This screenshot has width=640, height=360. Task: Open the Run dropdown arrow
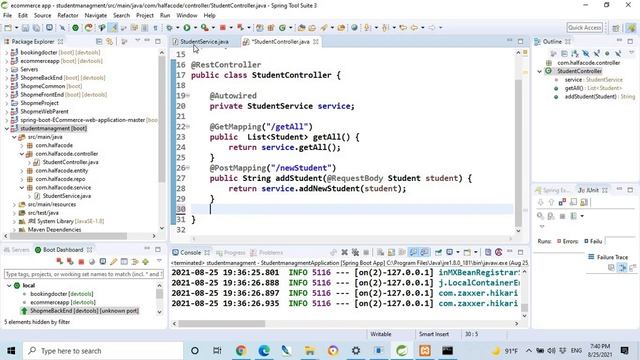tap(195, 28)
